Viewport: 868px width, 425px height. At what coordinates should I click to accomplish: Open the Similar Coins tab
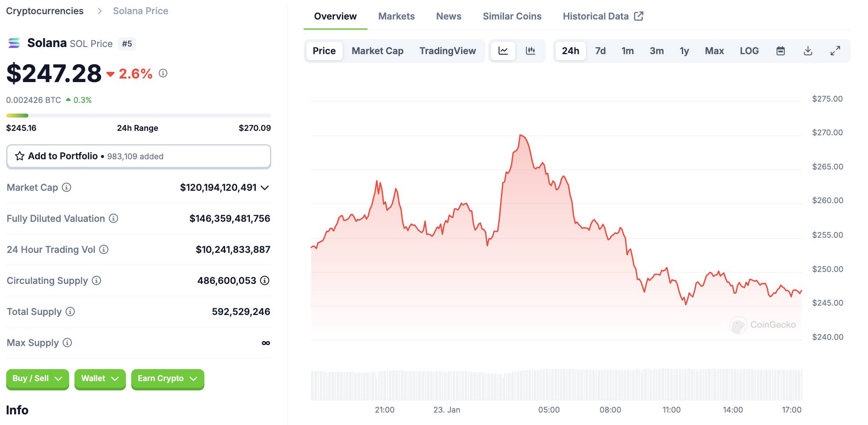pos(512,16)
